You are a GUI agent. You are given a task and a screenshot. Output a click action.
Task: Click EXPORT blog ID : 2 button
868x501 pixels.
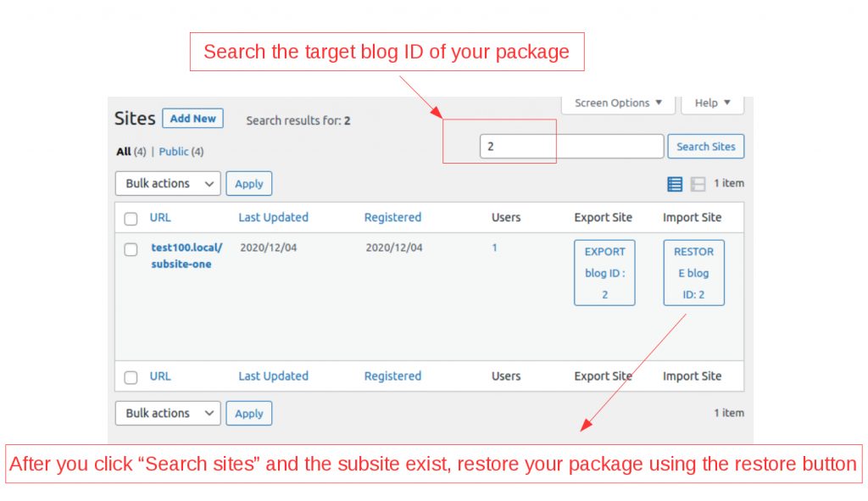click(604, 272)
